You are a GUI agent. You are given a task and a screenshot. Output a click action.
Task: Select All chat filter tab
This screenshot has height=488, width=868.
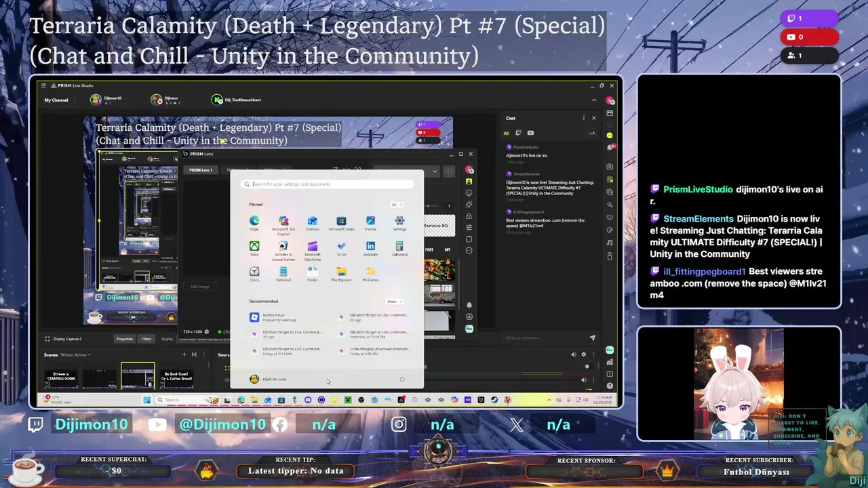pos(506,133)
